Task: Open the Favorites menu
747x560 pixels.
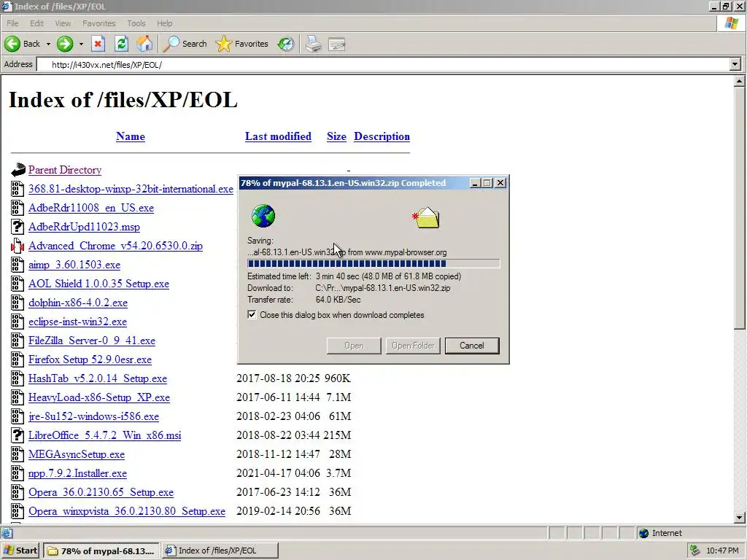Action: point(98,23)
